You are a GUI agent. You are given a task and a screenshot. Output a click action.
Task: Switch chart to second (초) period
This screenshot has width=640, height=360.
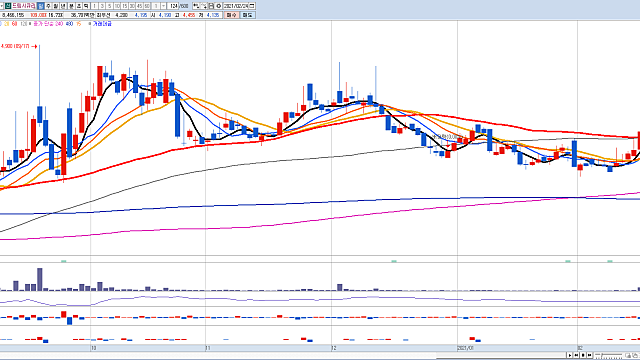coord(79,6)
